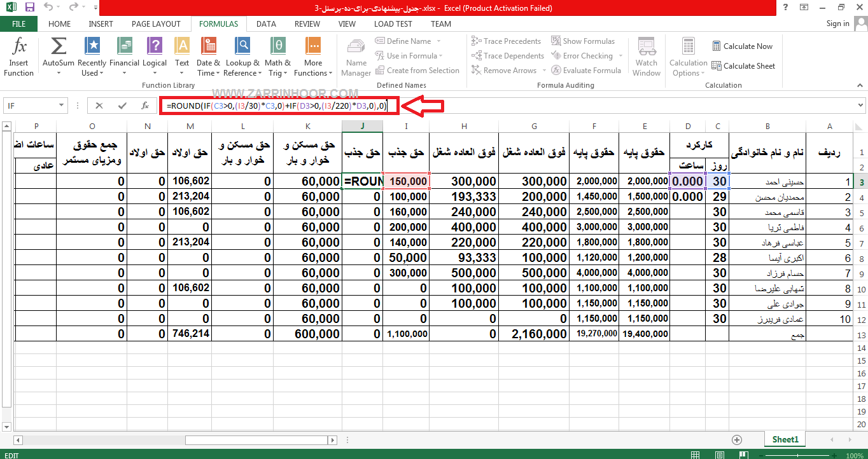
Task: Switch to the HOME tab
Action: [60, 24]
